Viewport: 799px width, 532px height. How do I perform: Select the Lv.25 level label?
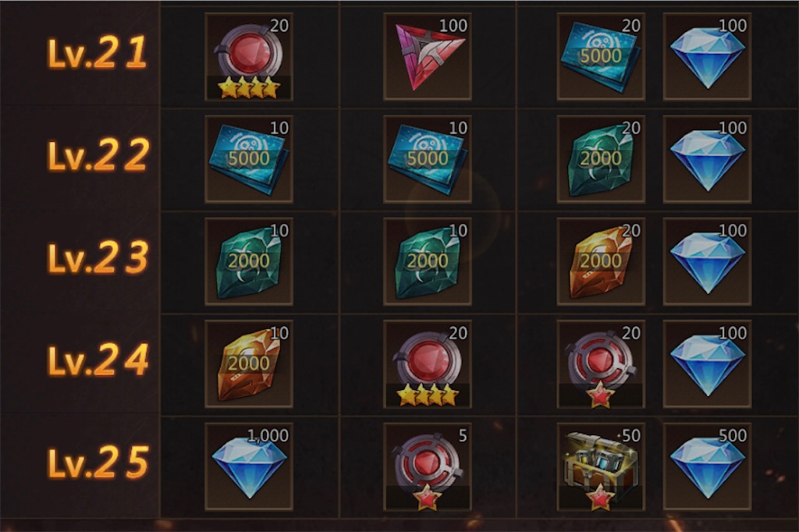[98, 463]
